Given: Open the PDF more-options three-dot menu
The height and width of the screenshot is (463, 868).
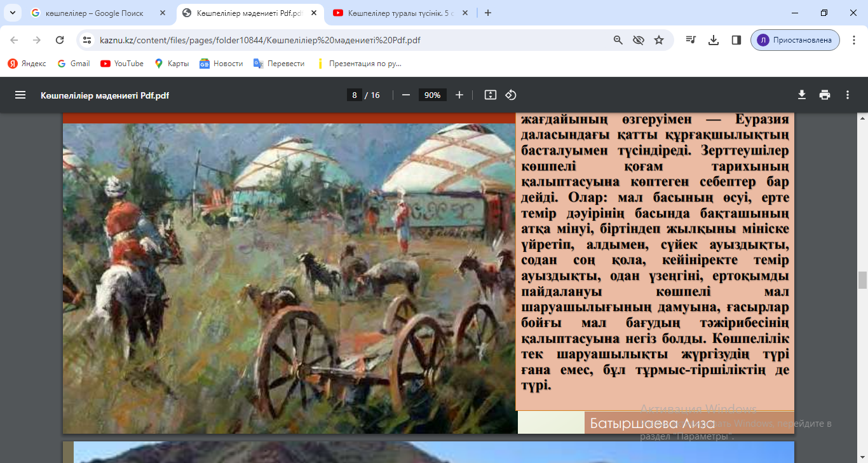Looking at the screenshot, I should (847, 94).
